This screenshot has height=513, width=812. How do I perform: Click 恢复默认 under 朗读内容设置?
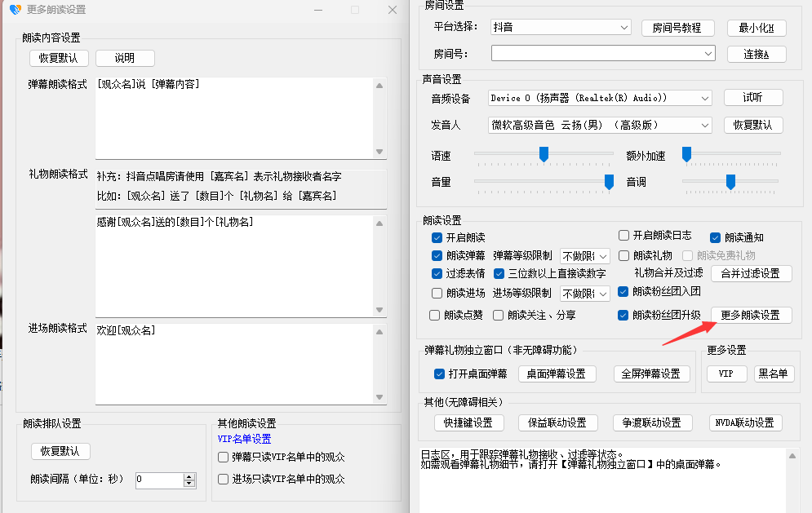click(x=59, y=58)
